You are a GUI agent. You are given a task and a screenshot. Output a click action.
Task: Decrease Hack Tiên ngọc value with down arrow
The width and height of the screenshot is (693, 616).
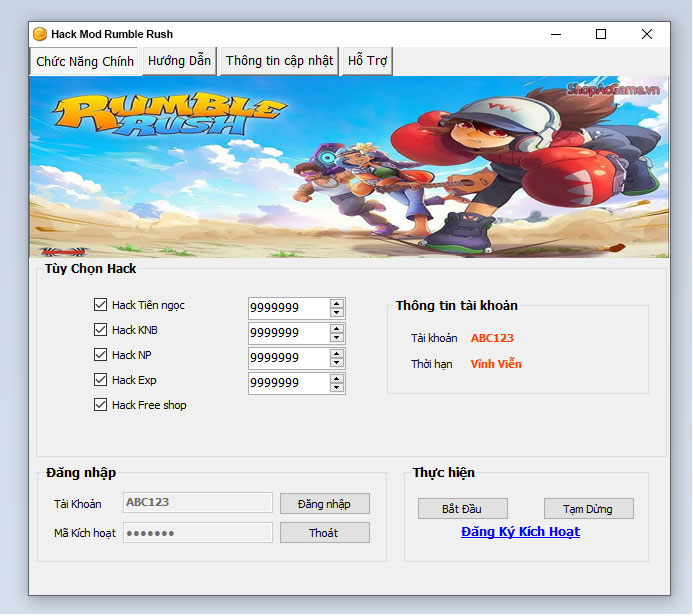pyautogui.click(x=337, y=312)
